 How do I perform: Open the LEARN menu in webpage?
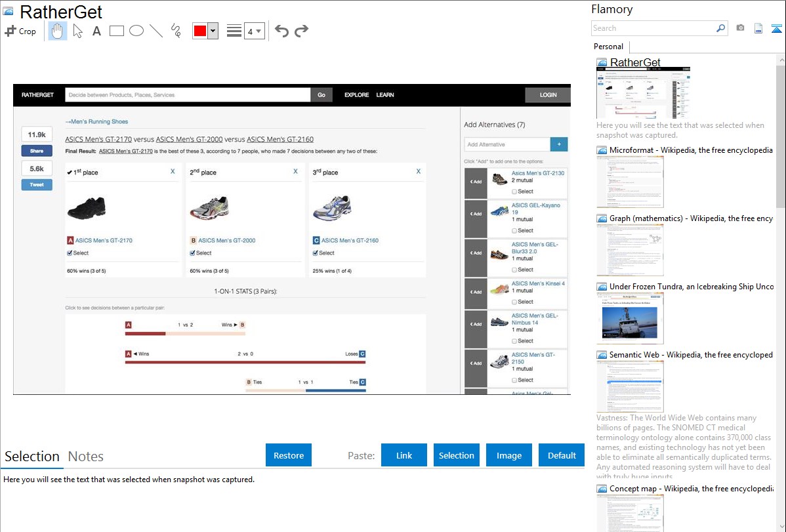tap(385, 94)
